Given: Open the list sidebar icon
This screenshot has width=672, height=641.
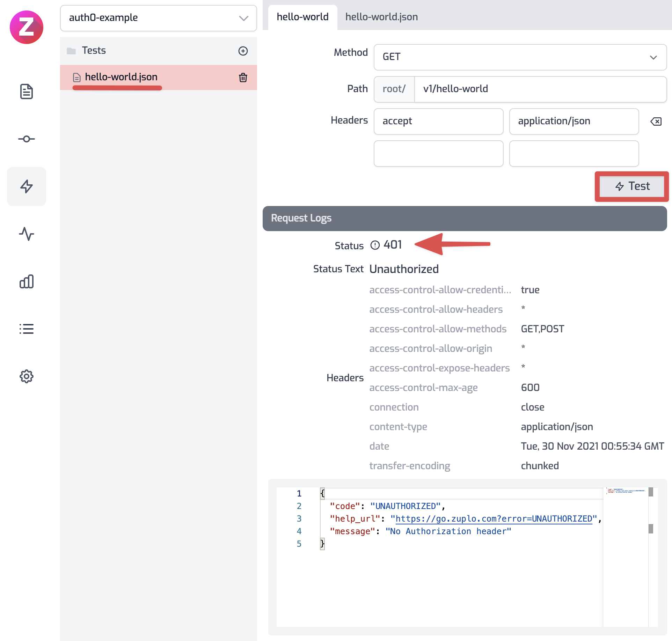Looking at the screenshot, I should [x=27, y=329].
